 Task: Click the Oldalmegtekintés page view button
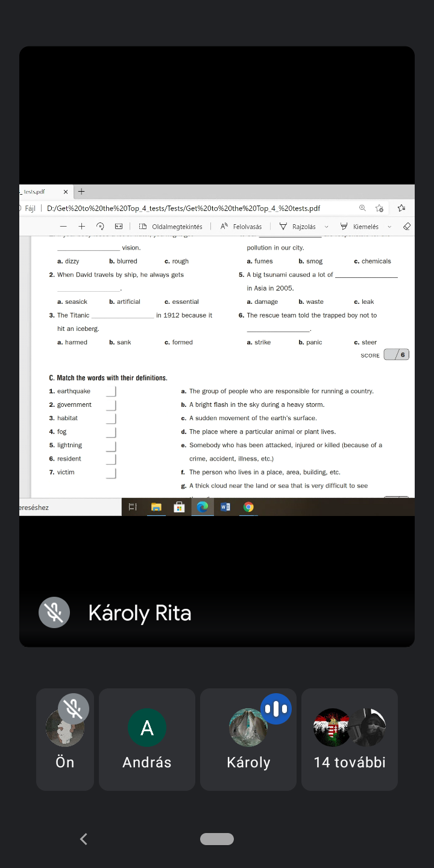(171, 227)
